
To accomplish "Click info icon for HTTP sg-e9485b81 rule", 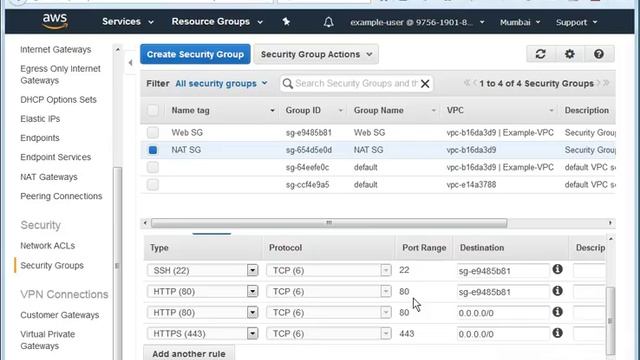I will (x=558, y=291).
